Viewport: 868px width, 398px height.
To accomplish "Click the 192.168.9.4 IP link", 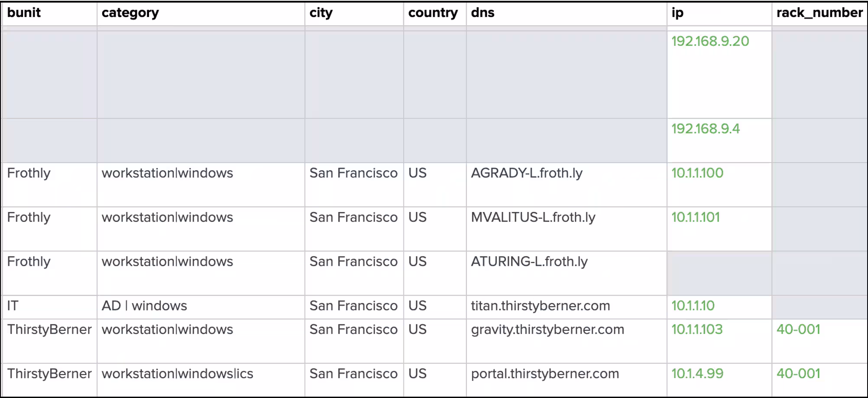I will click(705, 129).
